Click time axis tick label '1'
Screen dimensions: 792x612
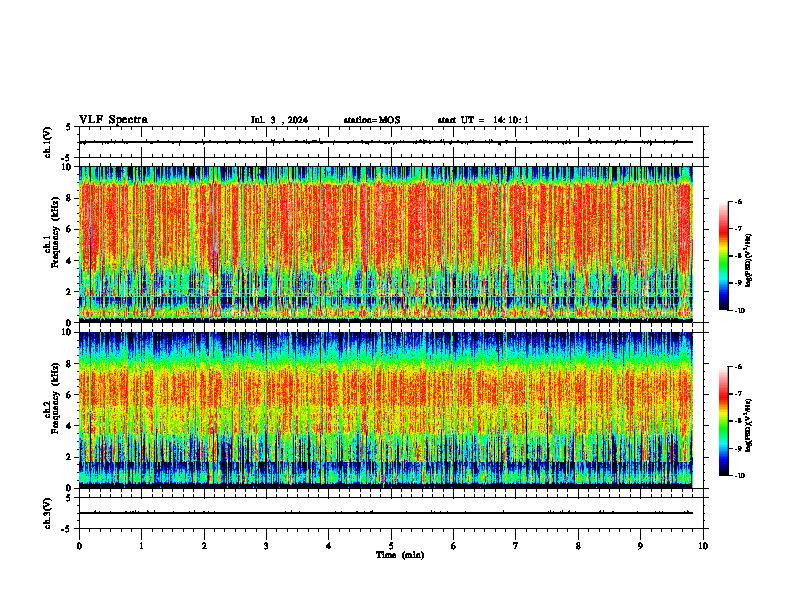(141, 546)
